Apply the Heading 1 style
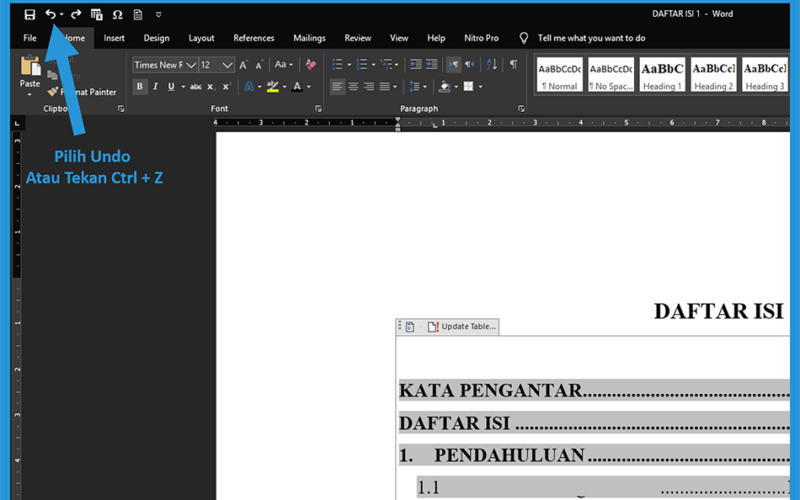Screen dimensions: 800x500 (662, 74)
